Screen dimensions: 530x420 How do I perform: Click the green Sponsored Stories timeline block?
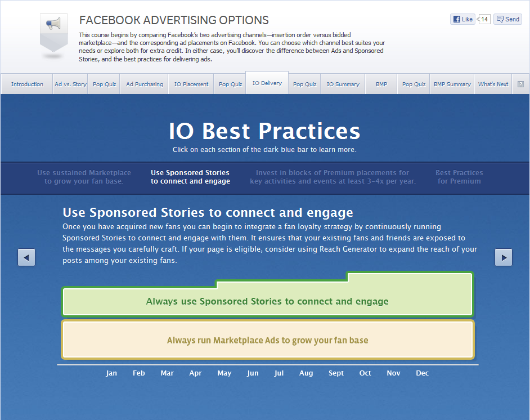(x=267, y=298)
